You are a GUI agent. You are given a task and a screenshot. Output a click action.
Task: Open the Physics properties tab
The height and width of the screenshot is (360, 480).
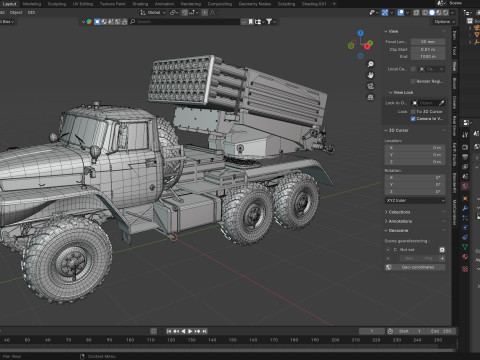click(465, 227)
